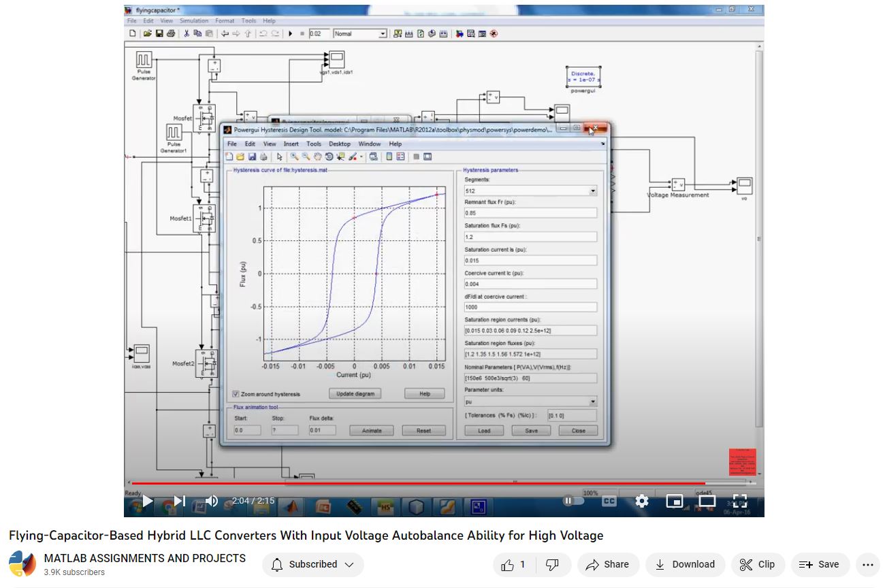The width and height of the screenshot is (885, 588).
Task: Create a Clip with the scissors button
Action: [757, 564]
